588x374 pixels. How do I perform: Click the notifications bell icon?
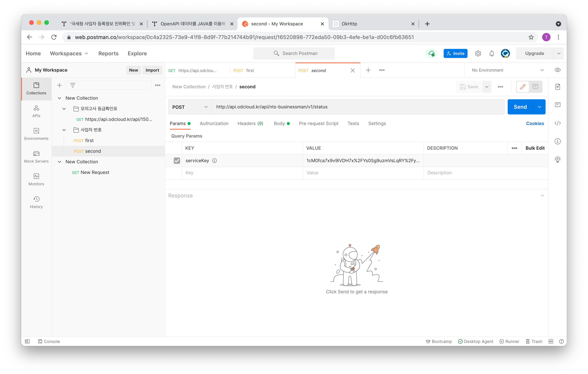[x=492, y=53]
